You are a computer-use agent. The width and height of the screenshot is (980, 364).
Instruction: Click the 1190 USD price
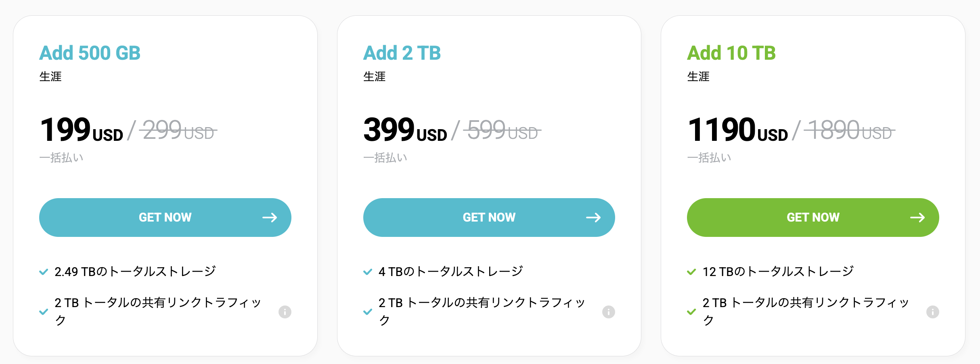(x=737, y=130)
